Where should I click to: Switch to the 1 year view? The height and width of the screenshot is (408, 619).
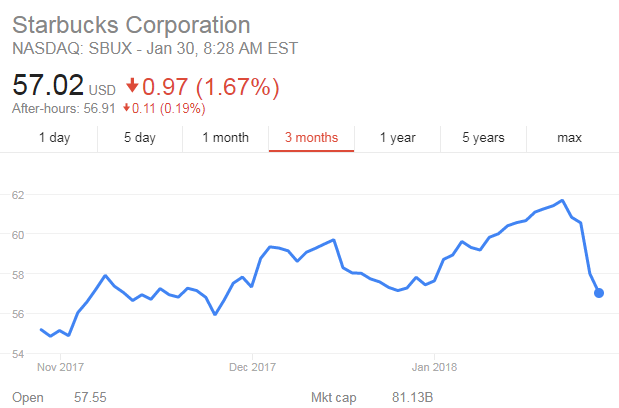397,138
